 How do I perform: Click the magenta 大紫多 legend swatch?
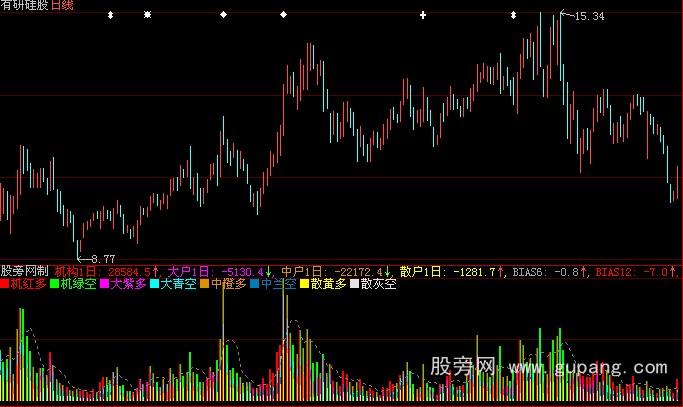(x=105, y=284)
